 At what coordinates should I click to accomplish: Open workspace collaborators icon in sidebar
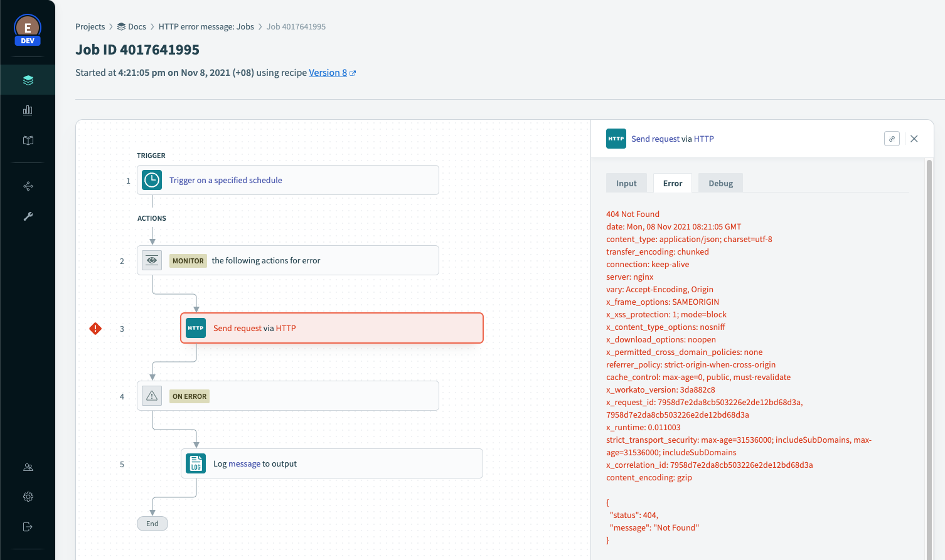click(x=28, y=467)
